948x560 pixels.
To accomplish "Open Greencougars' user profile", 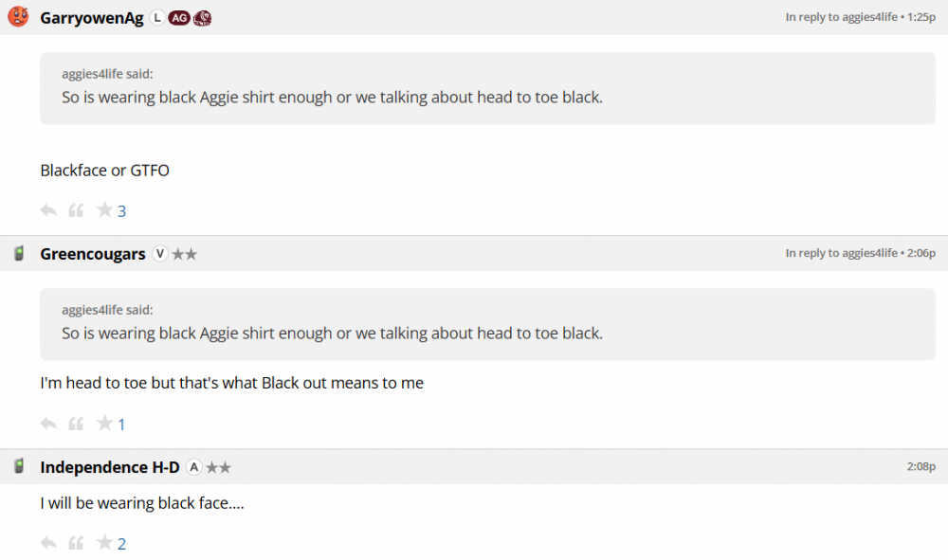I will (x=93, y=254).
